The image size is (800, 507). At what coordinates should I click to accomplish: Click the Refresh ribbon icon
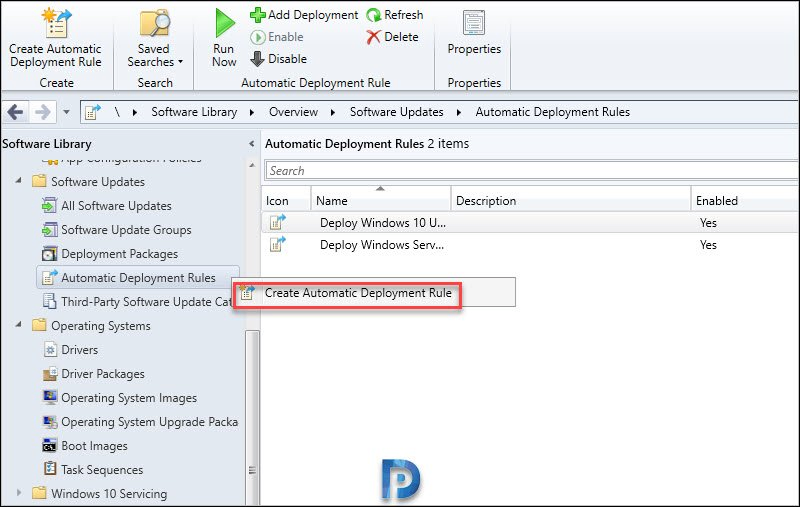coord(373,15)
